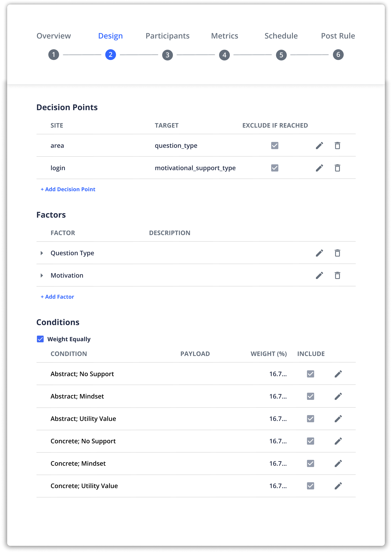Edit the Abstract; No Support condition
This screenshot has height=553, width=392.
tap(339, 374)
